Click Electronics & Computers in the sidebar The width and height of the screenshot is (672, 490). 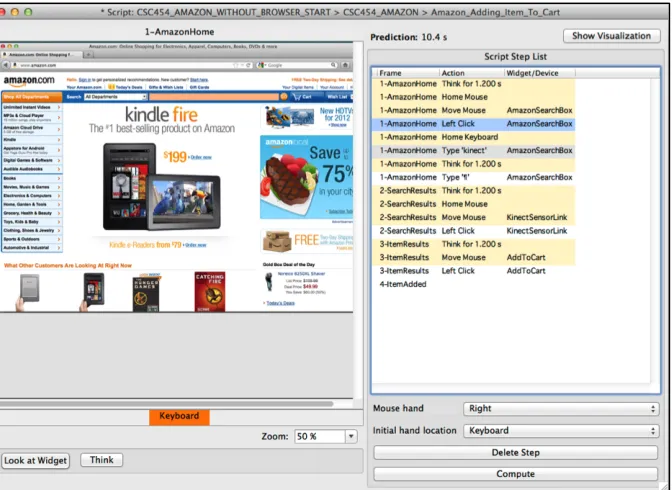coord(32,195)
